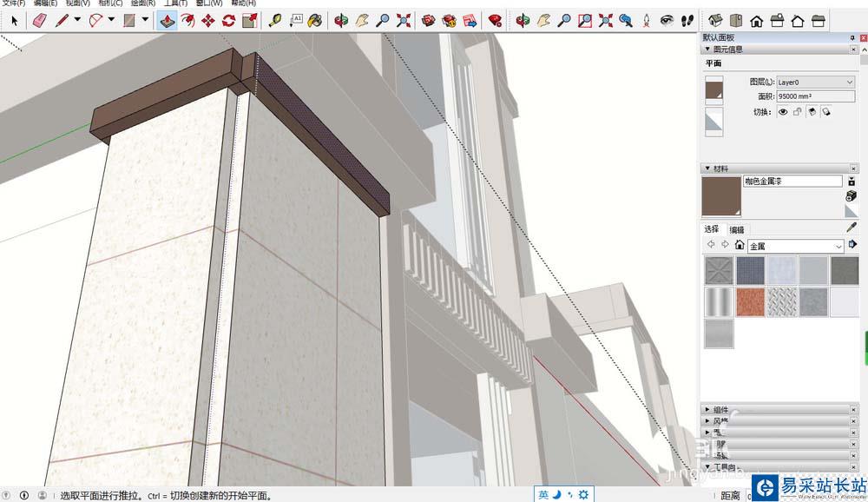Collapse the 图元信息 panel
Image resolution: width=868 pixels, height=502 pixels.
707,50
